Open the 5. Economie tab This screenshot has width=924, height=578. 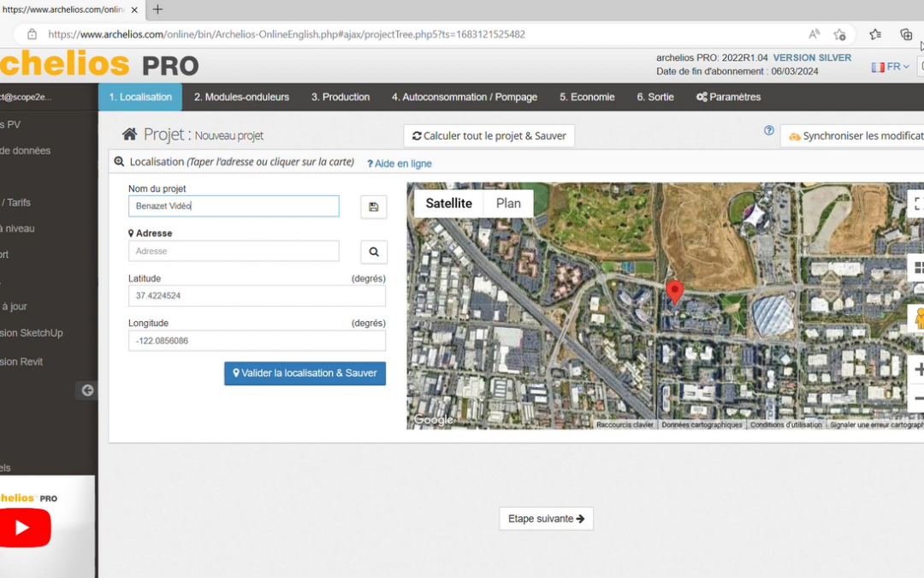[587, 97]
